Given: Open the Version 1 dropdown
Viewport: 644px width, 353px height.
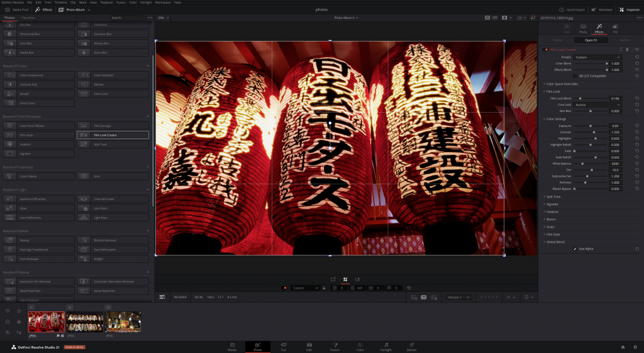Looking at the screenshot, I should point(458,297).
